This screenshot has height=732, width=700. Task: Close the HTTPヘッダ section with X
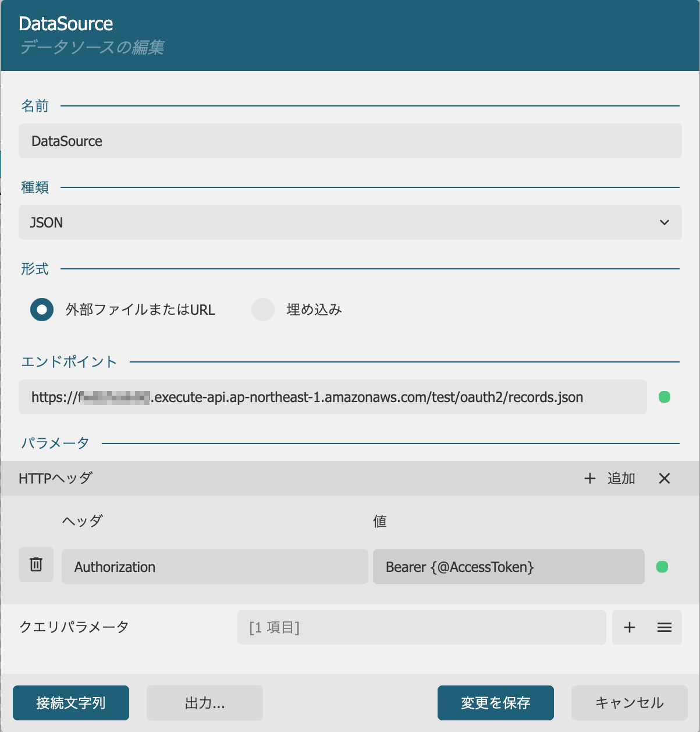tap(665, 478)
